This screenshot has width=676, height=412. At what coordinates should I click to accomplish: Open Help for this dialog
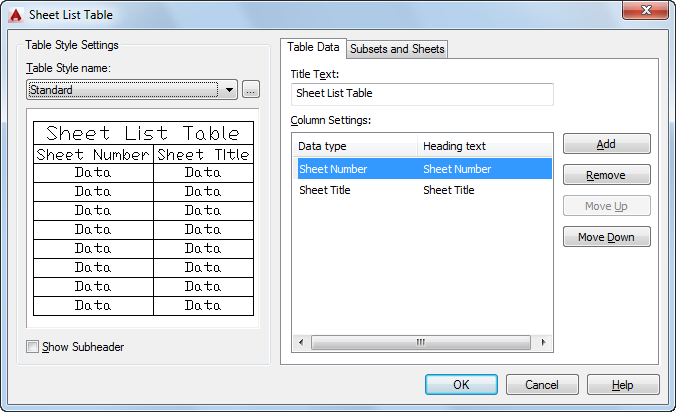[x=622, y=385]
